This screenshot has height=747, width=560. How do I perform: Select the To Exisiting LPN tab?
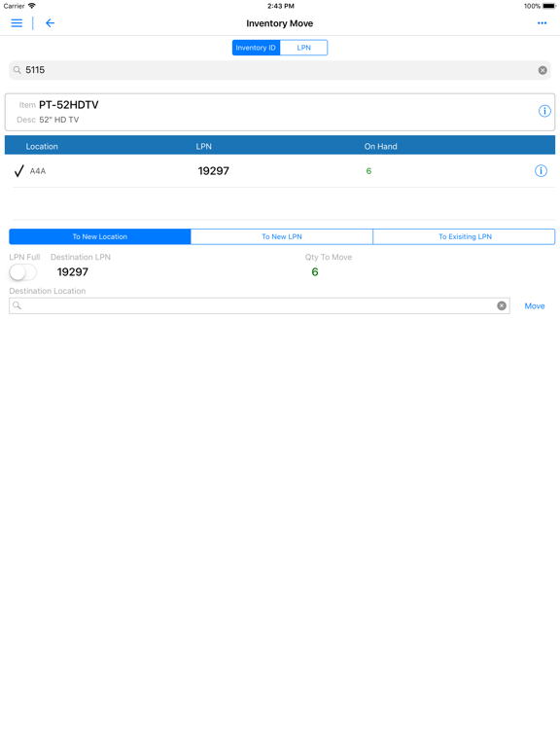[465, 236]
